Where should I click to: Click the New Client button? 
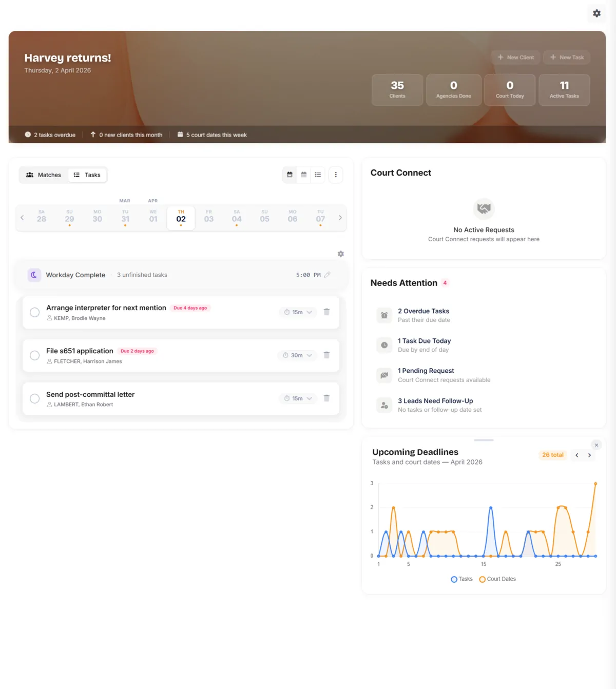[x=515, y=57]
